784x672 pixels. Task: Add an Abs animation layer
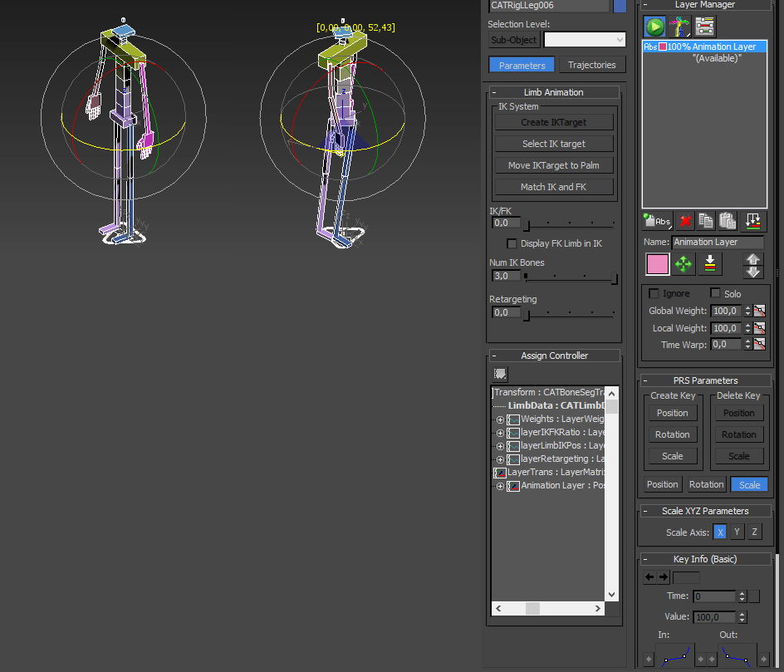[x=655, y=220]
